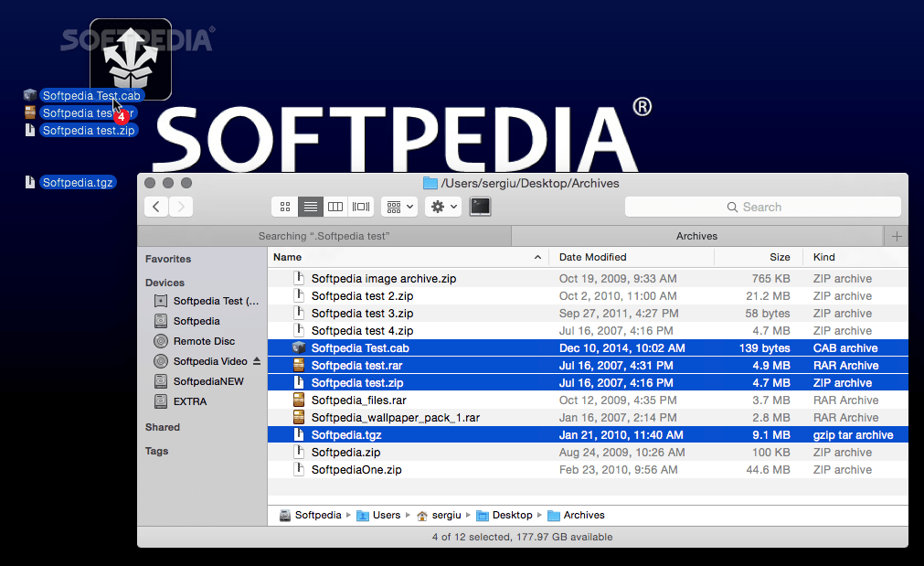Screen dimensions: 924x566
Task: Sort by Date Modified column
Action: pos(593,257)
